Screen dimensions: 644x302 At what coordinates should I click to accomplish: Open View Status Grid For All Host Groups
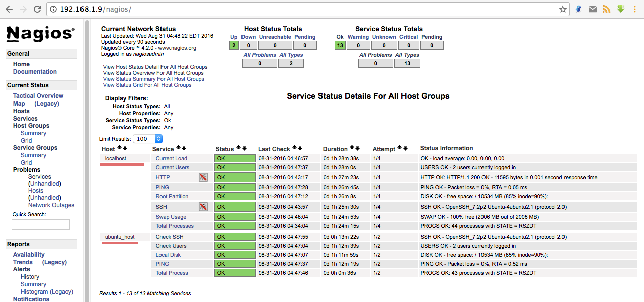(x=147, y=85)
